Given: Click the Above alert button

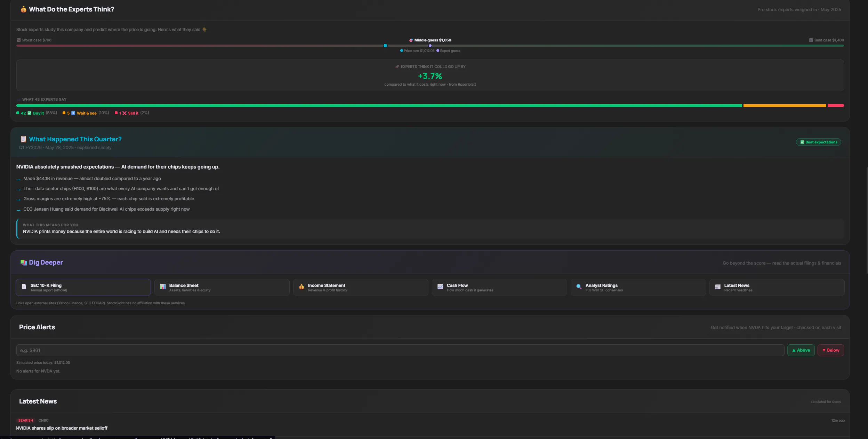Looking at the screenshot, I should 801,350.
